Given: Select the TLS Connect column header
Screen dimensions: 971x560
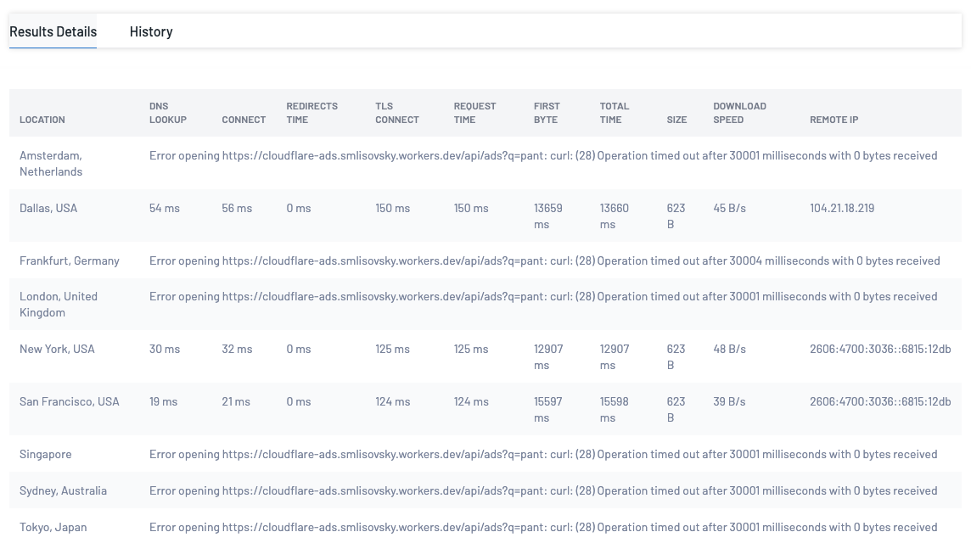Looking at the screenshot, I should 397,113.
